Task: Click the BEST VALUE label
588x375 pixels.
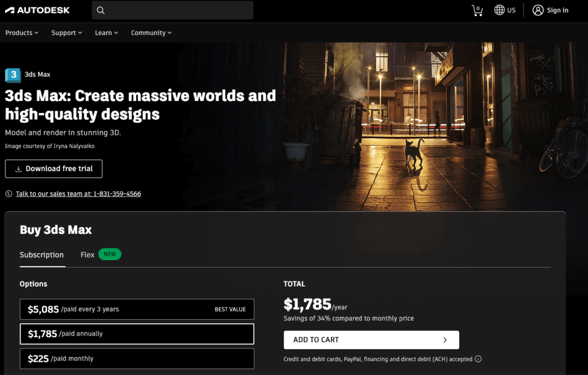Action: pos(230,310)
